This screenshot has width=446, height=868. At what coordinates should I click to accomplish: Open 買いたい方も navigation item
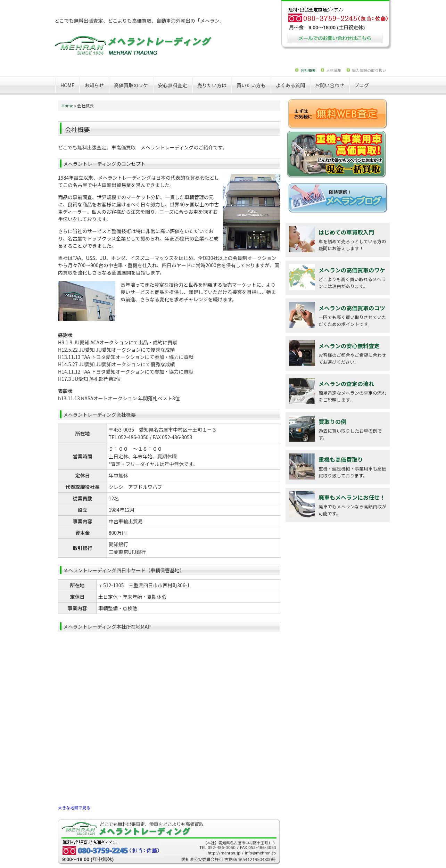(x=251, y=85)
